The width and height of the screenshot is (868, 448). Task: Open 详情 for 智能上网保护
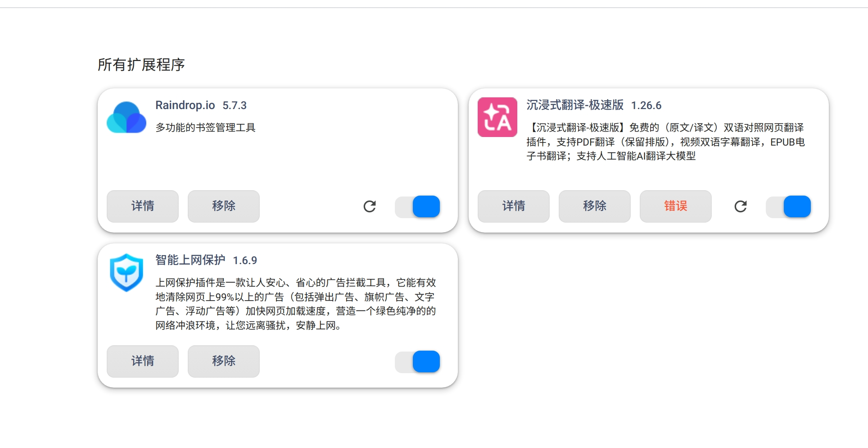coord(143,361)
